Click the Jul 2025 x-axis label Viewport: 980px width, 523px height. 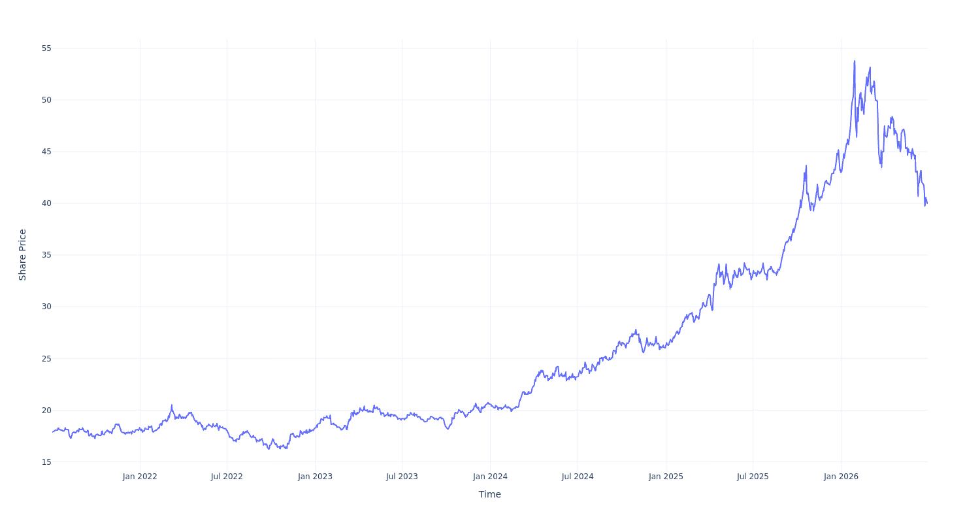click(x=753, y=477)
